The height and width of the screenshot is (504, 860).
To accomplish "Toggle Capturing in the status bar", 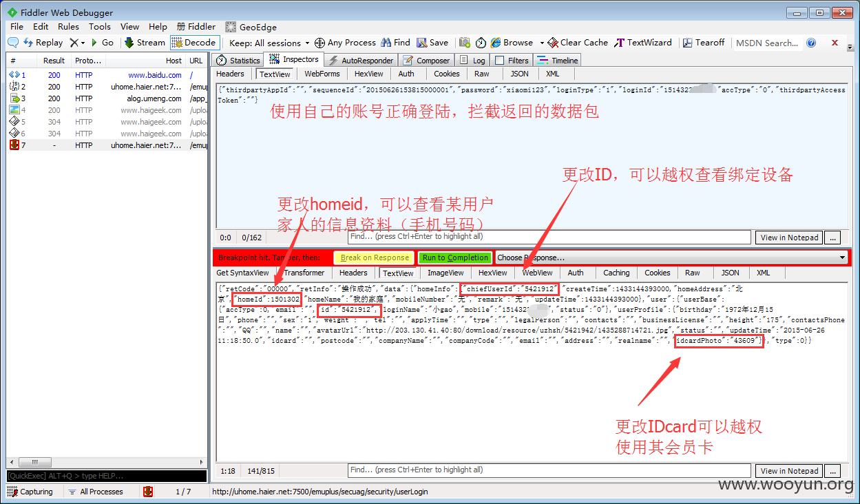I will pyautogui.click(x=30, y=492).
